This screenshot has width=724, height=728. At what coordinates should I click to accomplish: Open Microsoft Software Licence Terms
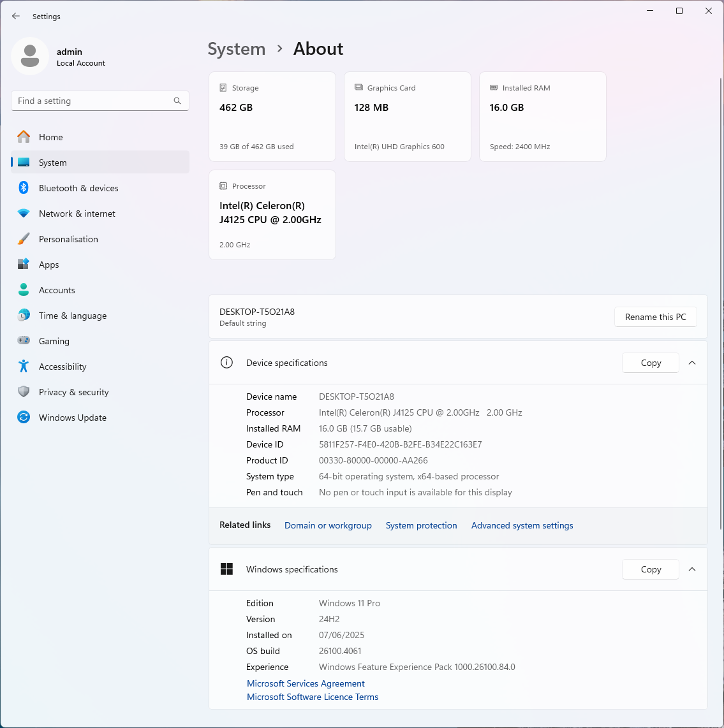[313, 697]
